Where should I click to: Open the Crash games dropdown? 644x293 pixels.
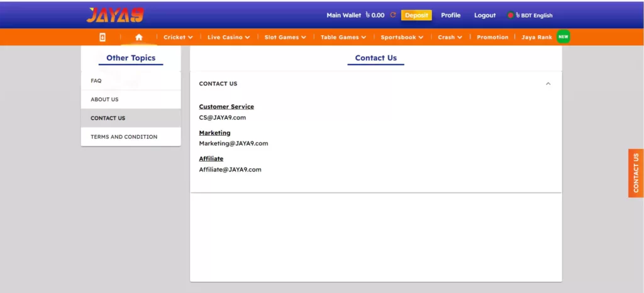pos(450,37)
